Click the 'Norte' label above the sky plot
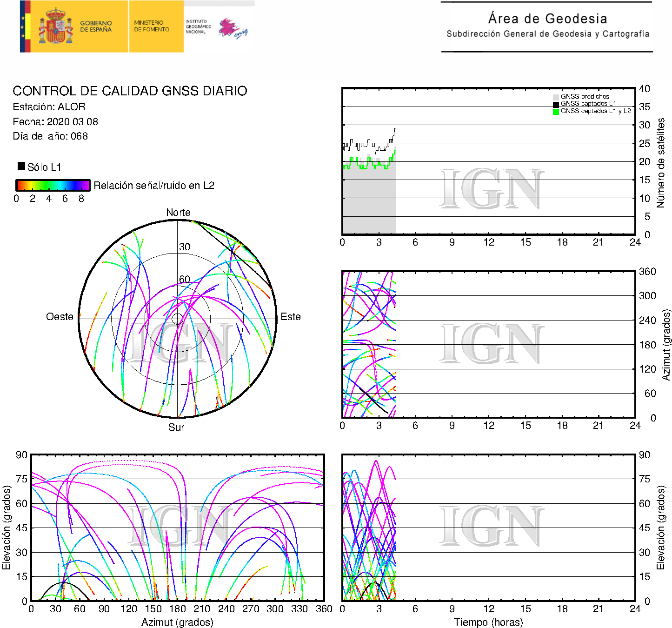The height and width of the screenshot is (628, 672). coord(178,213)
